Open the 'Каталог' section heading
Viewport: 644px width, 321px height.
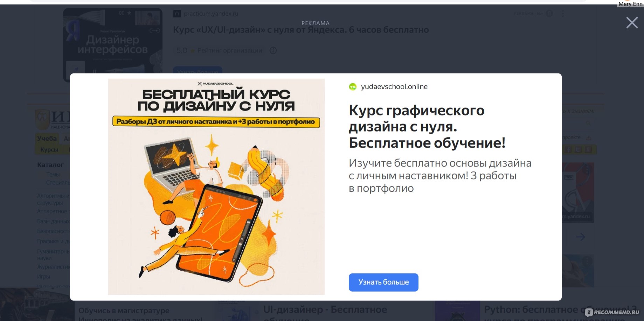[50, 165]
